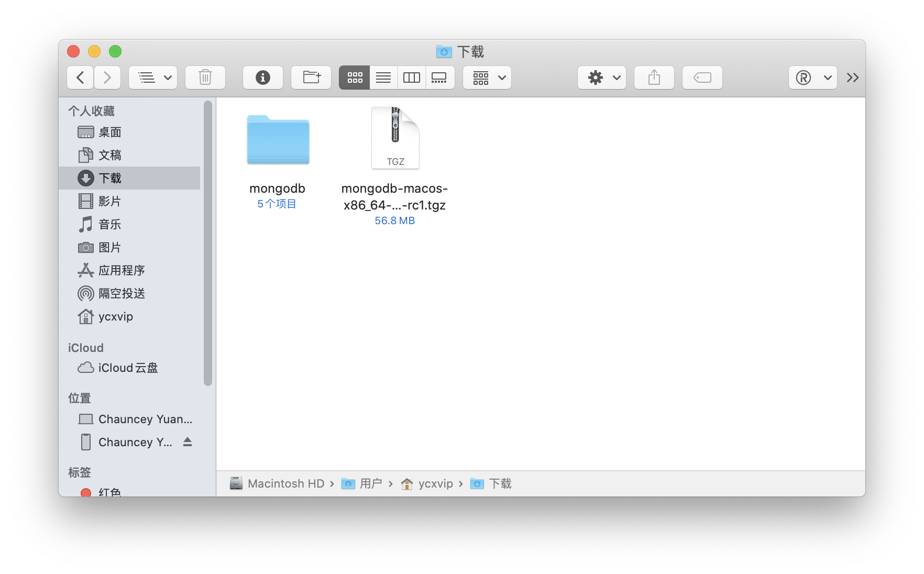
Task: Open the gear action menu
Action: (602, 78)
